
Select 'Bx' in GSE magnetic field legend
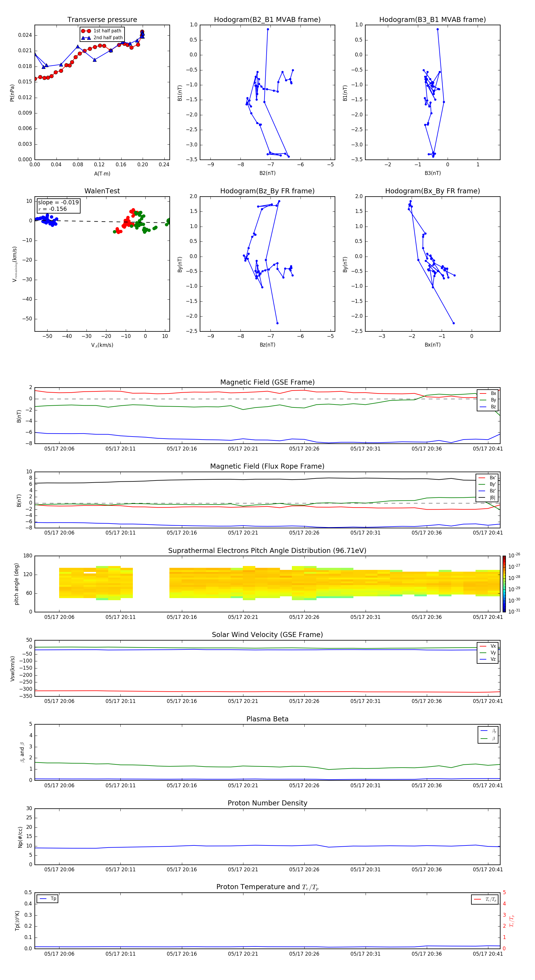coord(488,393)
